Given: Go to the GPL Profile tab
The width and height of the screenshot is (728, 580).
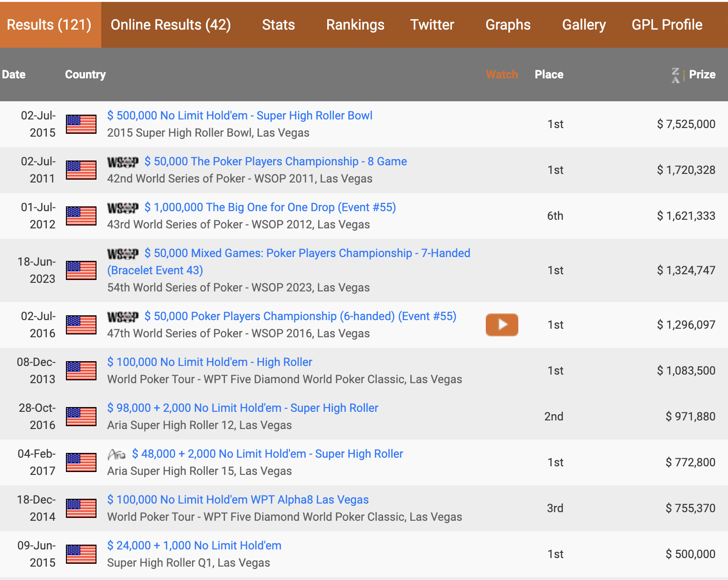Looking at the screenshot, I should point(666,25).
